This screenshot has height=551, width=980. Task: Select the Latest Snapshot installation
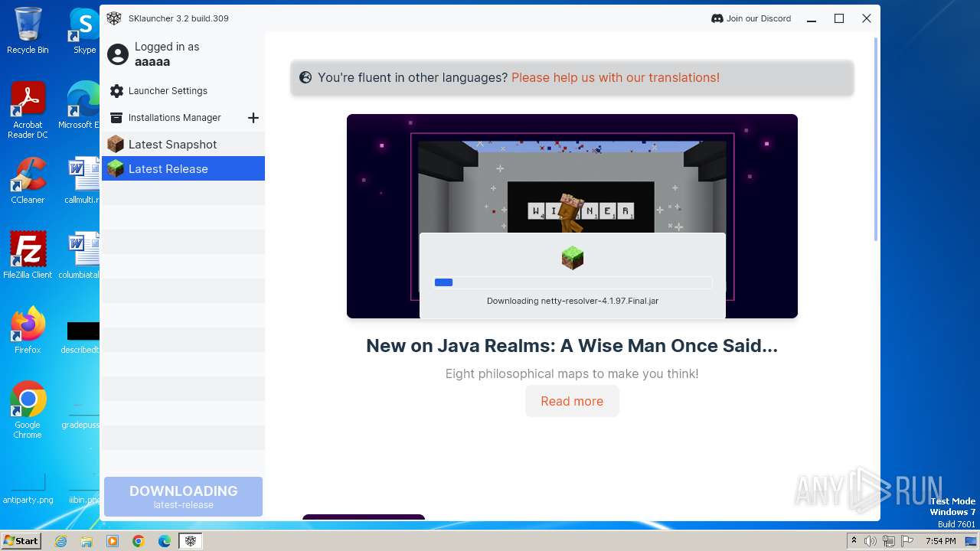click(183, 144)
